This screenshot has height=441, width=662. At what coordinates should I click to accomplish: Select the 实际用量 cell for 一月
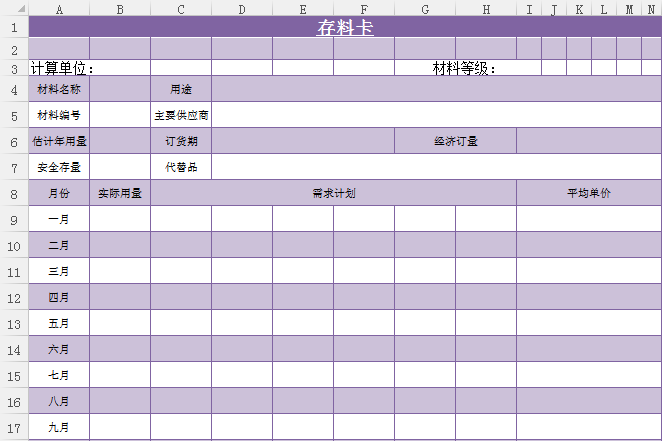click(120, 219)
